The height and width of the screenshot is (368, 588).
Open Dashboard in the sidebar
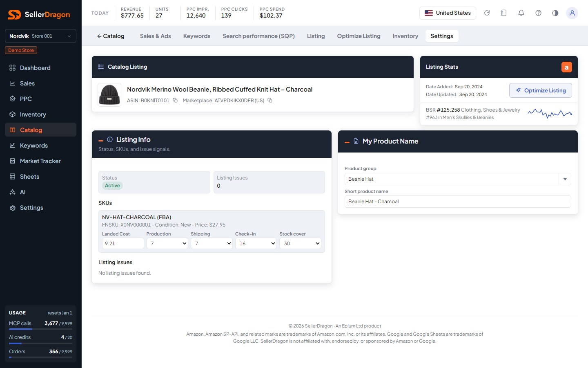(40, 68)
